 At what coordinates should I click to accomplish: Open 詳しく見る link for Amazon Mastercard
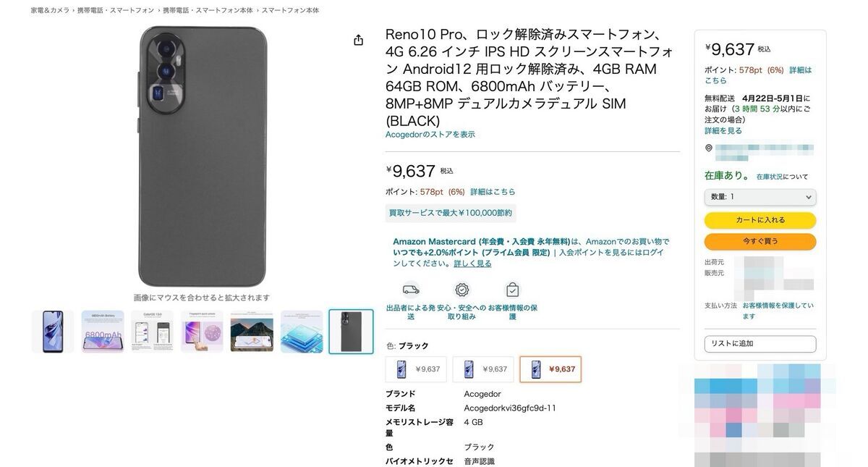point(472,264)
